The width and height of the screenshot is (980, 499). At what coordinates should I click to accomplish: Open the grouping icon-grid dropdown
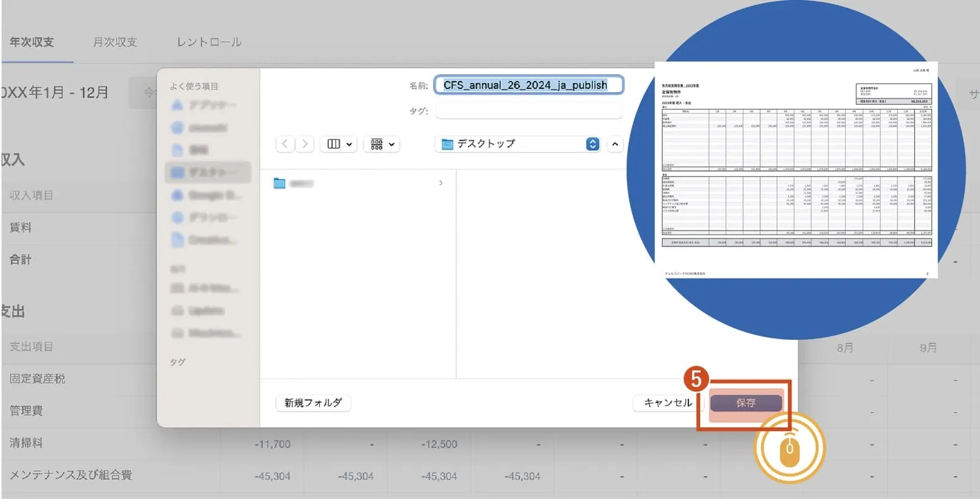(x=382, y=144)
